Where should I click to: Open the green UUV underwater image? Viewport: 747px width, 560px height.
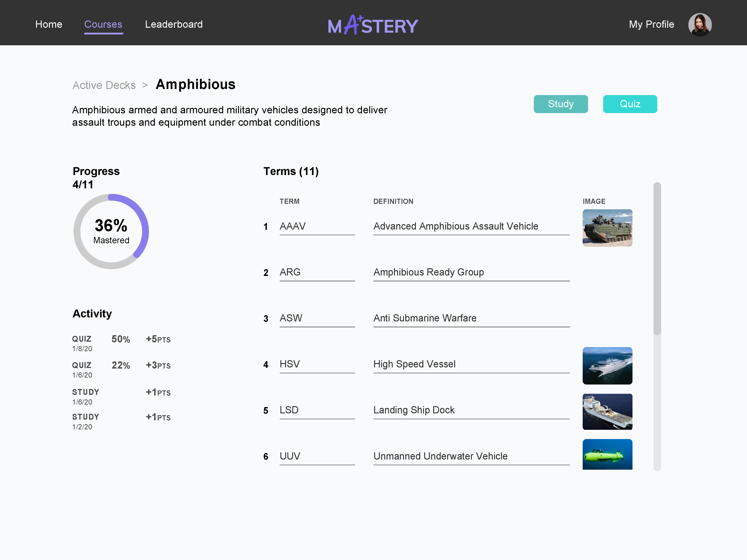point(607,454)
